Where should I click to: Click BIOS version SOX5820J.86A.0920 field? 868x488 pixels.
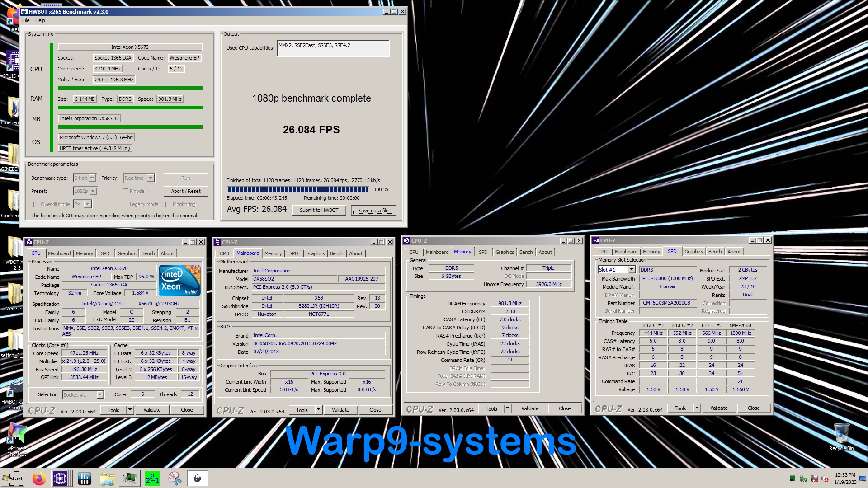coord(318,343)
